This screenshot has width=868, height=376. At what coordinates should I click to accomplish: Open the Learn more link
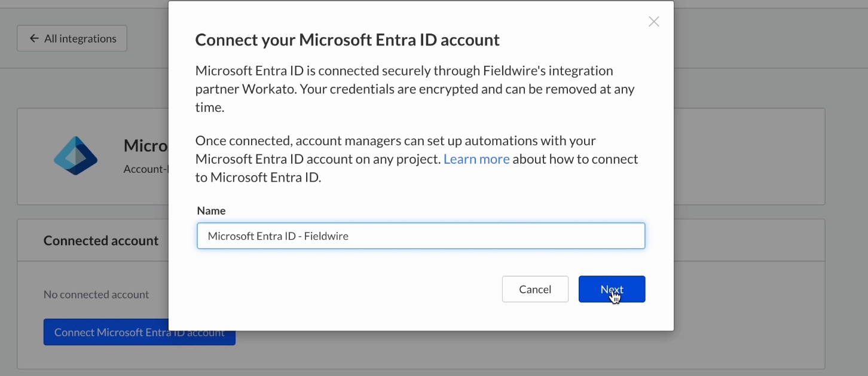pos(476,159)
